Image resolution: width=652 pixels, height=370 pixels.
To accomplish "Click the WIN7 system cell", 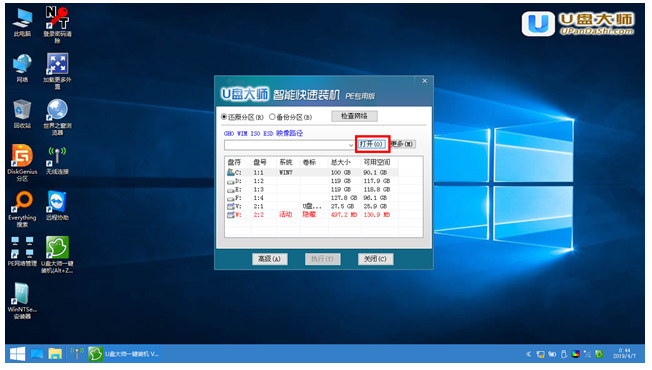I will pos(286,172).
